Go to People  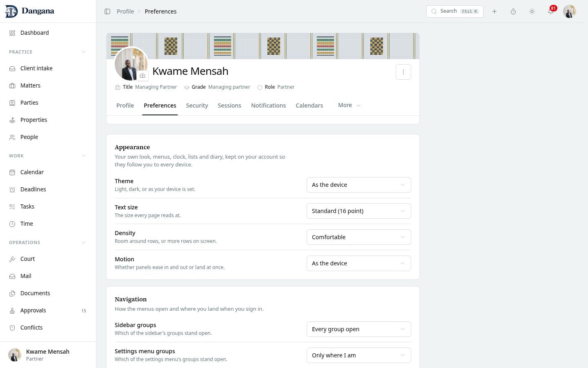point(48,137)
